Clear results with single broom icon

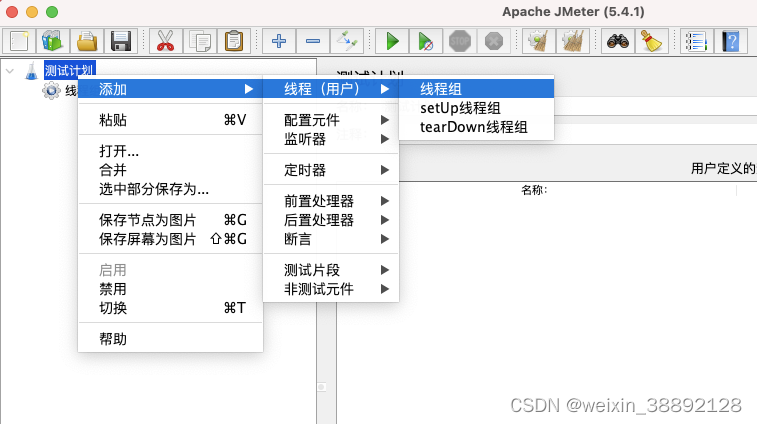[538, 41]
